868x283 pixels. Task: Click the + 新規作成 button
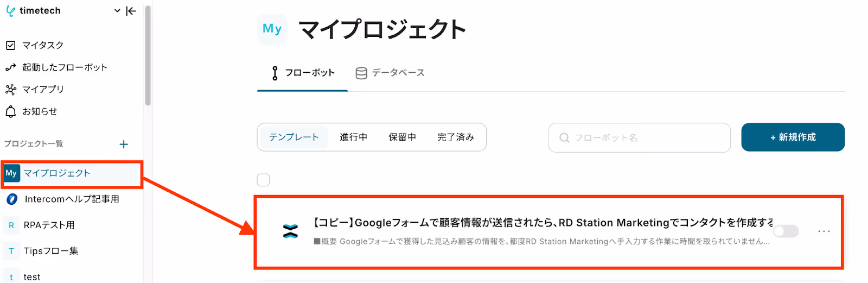click(x=793, y=137)
